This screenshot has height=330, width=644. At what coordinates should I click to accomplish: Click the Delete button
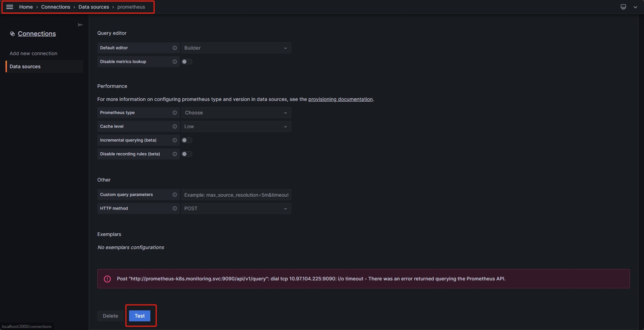[110, 316]
